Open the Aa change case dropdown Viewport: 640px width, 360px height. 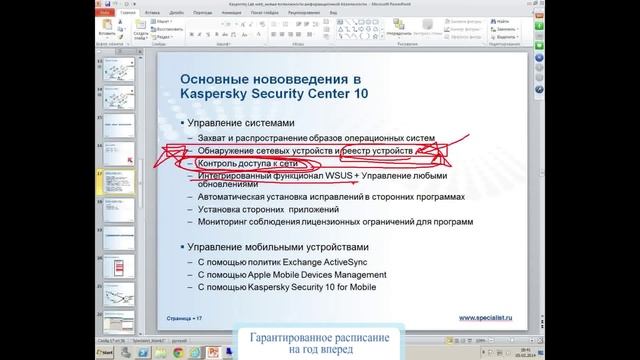(245, 35)
